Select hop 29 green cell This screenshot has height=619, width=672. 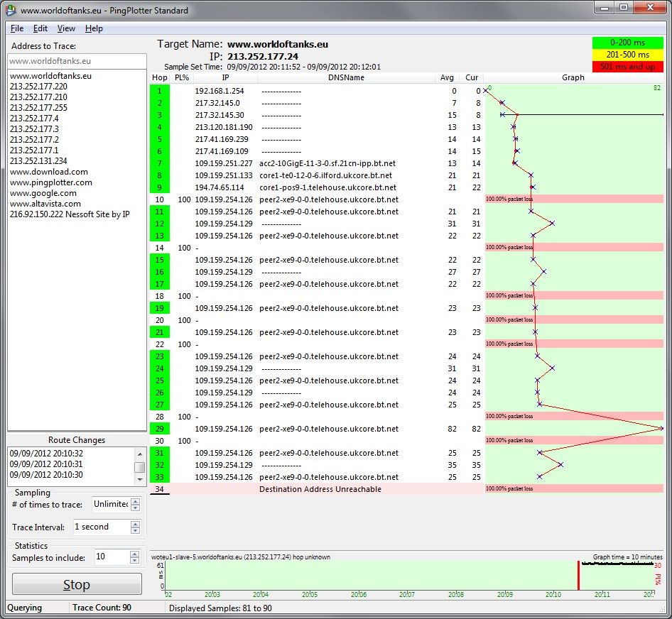(159, 429)
